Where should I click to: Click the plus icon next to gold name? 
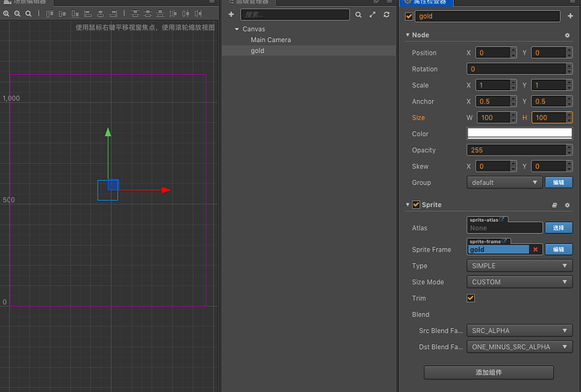(570, 16)
